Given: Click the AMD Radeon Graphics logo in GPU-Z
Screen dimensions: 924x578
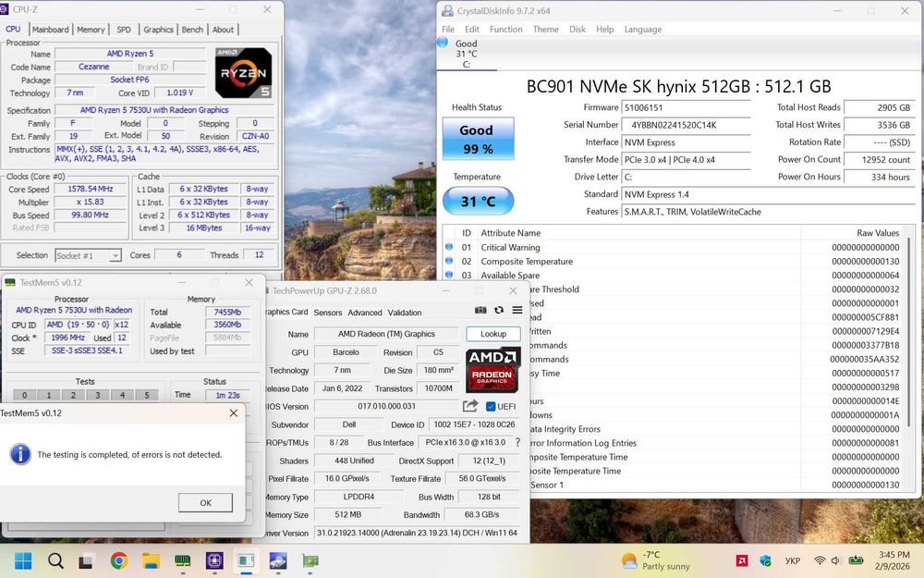Looking at the screenshot, I should pyautogui.click(x=492, y=371).
